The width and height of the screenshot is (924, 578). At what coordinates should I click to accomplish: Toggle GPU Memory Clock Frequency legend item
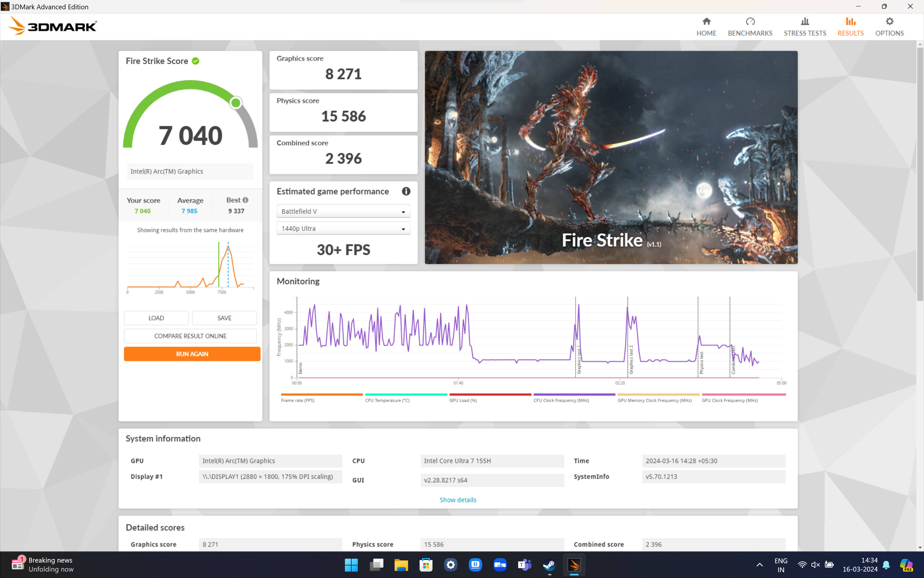point(659,398)
